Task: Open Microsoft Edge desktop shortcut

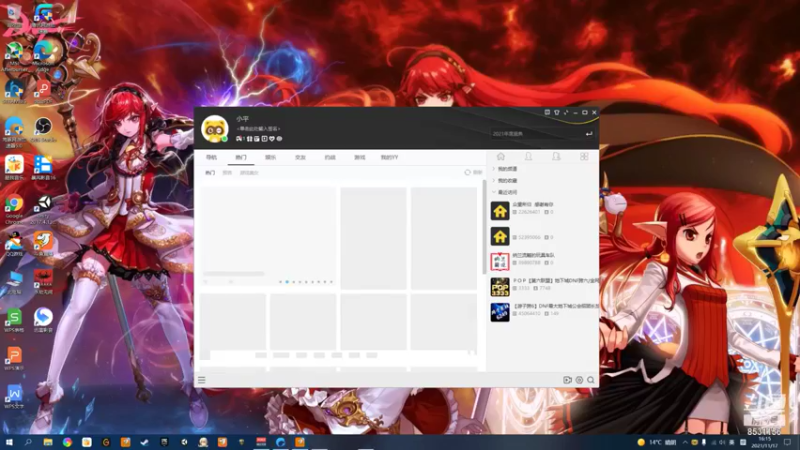Action: (x=43, y=55)
